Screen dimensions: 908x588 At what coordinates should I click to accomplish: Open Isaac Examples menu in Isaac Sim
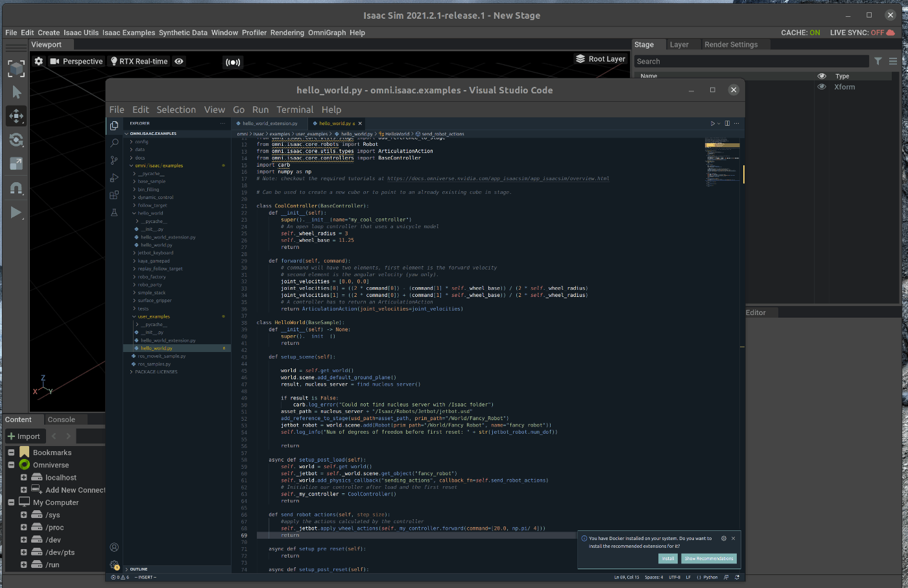(128, 32)
